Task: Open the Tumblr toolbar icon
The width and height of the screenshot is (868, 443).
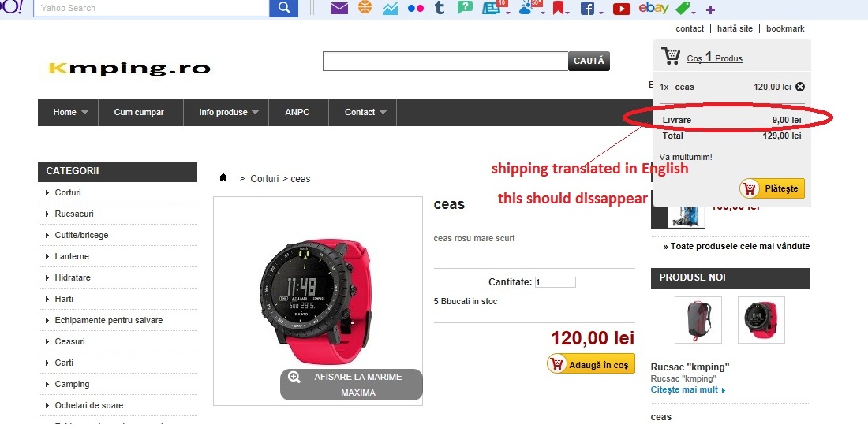Action: click(x=440, y=8)
